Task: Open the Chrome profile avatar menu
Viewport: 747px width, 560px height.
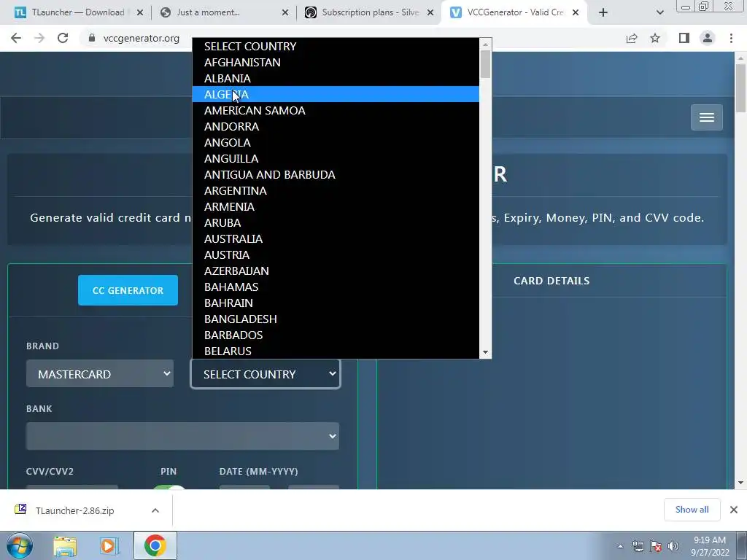Action: click(708, 38)
